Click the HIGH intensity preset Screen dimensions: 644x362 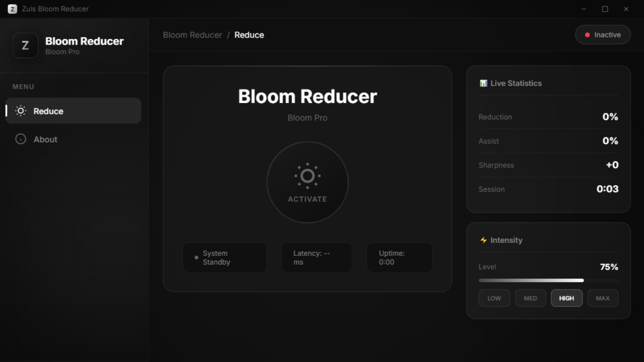pyautogui.click(x=566, y=298)
